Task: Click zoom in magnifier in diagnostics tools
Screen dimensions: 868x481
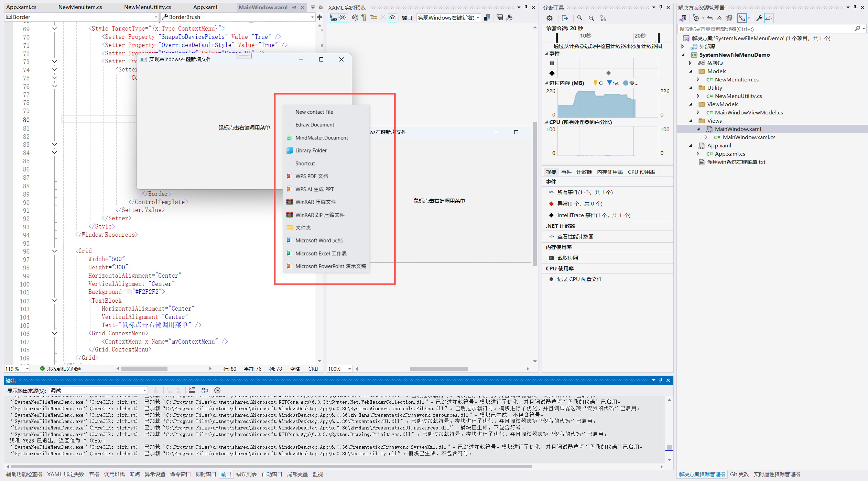Action: click(x=580, y=18)
